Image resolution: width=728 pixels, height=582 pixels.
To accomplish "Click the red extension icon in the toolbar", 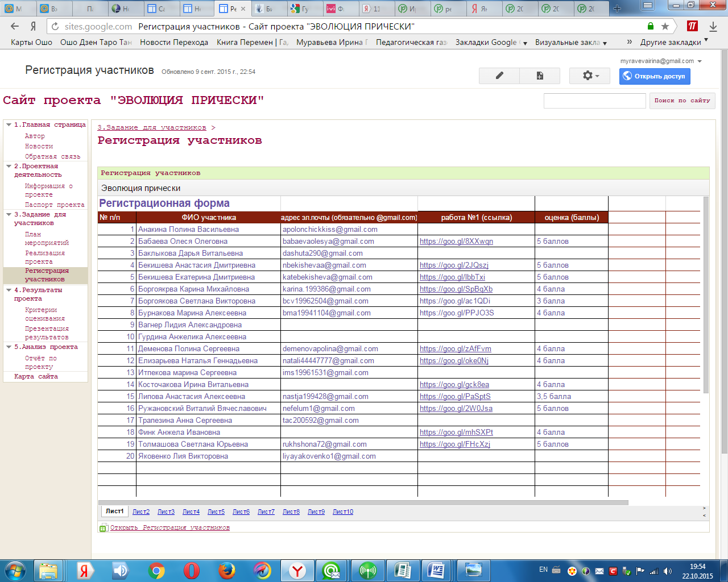I will [692, 26].
